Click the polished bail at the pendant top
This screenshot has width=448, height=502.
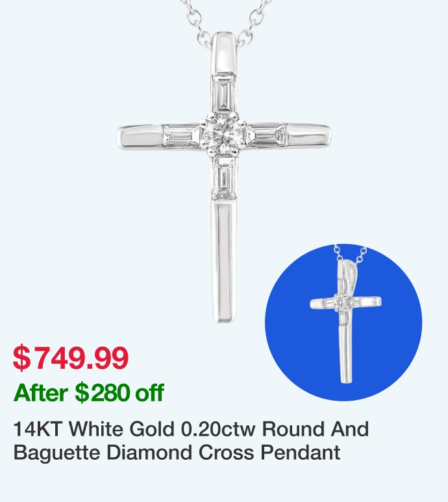pyautogui.click(x=224, y=53)
